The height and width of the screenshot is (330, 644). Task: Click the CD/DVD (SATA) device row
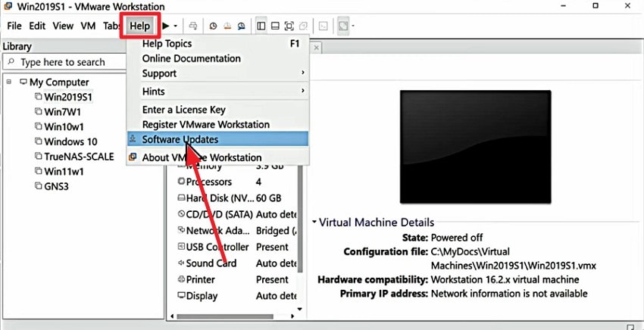237,214
